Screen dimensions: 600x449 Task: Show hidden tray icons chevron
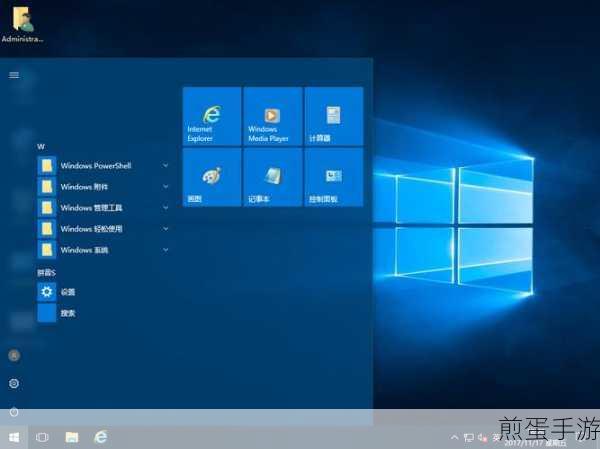click(x=454, y=437)
